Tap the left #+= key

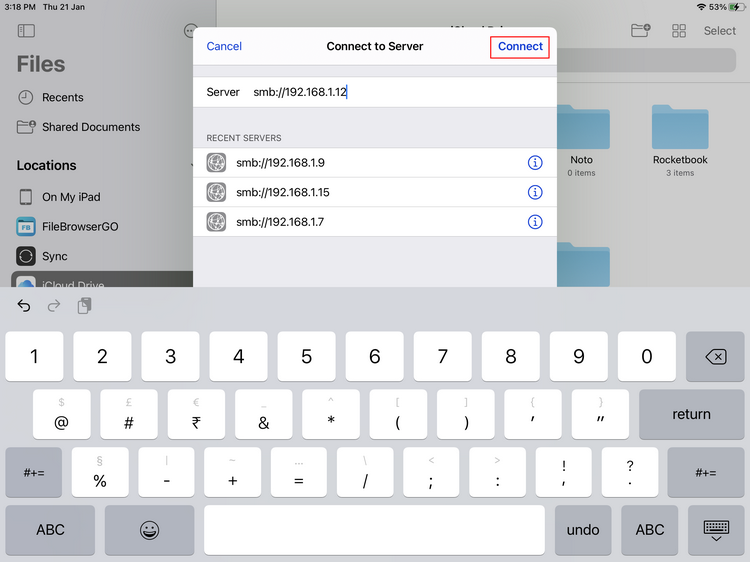pos(34,473)
